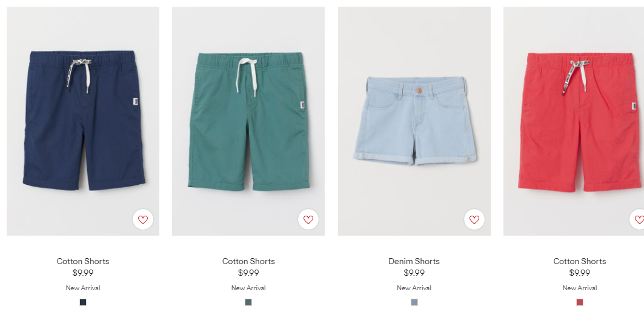Screen dimensions: 644x312
Task: Favorite the red Cotton Shorts with heart icon
Action: pyautogui.click(x=637, y=220)
